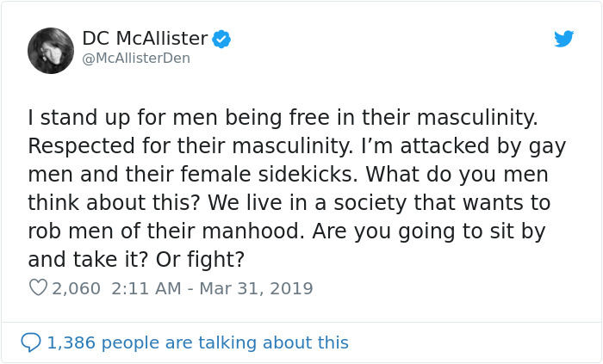Click the tweet text starting 'I stand up for men'
This screenshot has height=364, width=603.
pos(297,188)
